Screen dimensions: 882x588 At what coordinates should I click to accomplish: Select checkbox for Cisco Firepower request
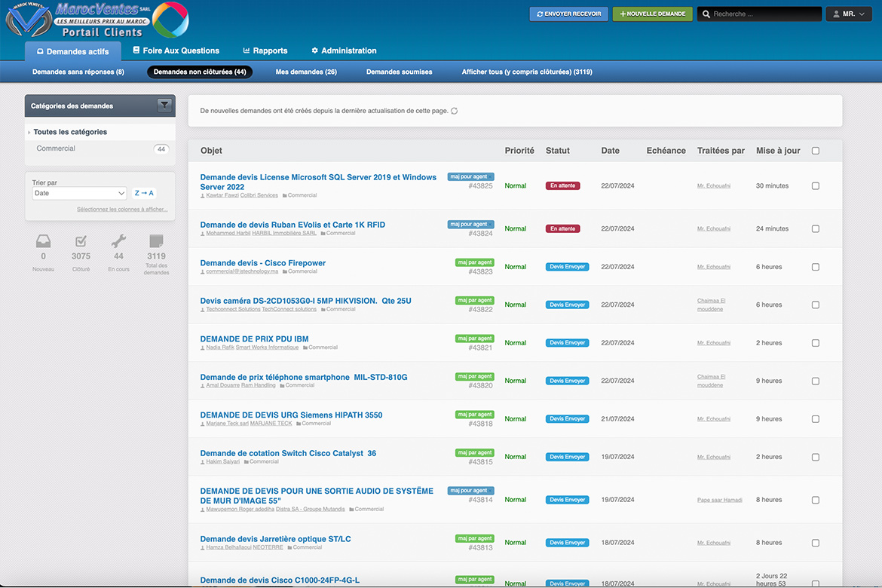point(816,267)
